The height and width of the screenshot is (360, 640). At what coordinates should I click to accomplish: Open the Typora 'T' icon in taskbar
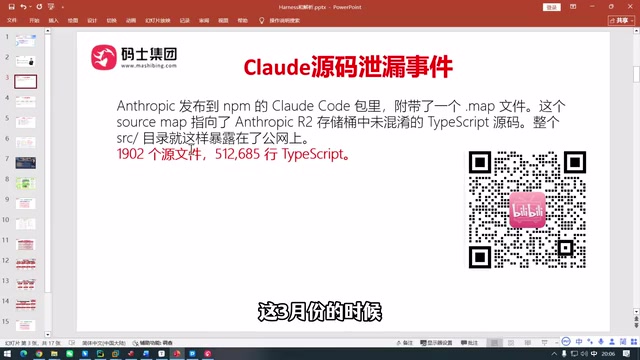point(162,353)
